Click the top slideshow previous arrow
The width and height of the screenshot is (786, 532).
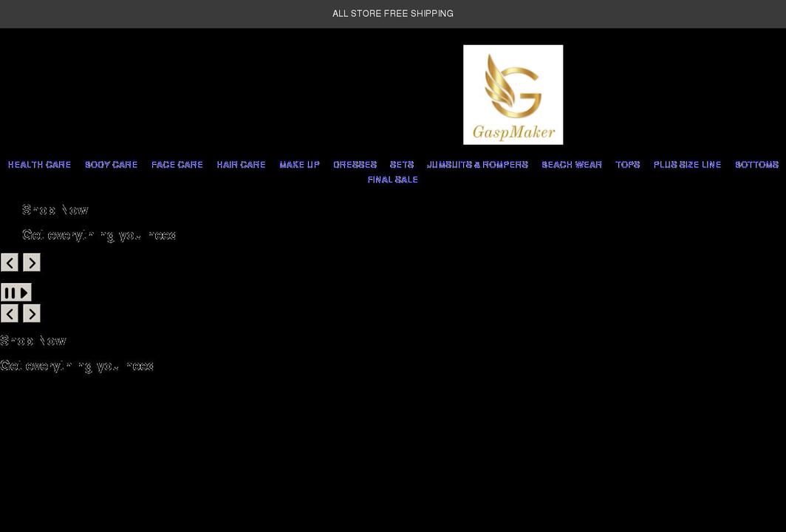click(x=10, y=262)
